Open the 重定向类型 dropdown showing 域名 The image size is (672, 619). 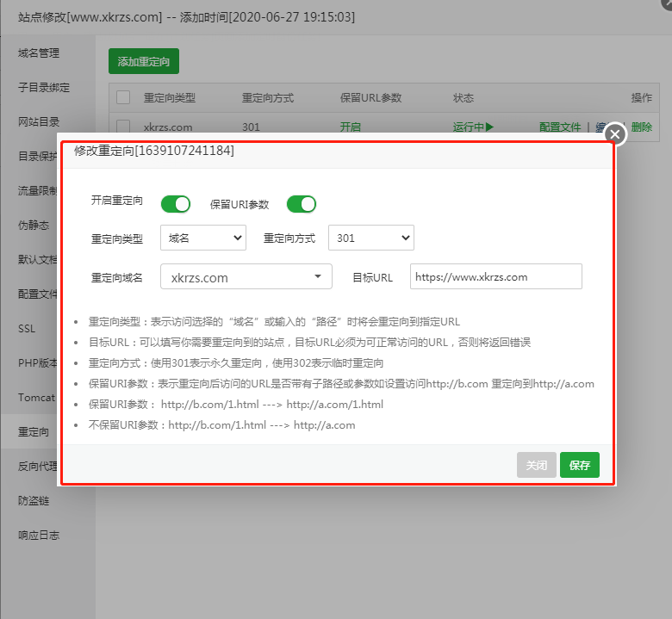click(x=203, y=238)
